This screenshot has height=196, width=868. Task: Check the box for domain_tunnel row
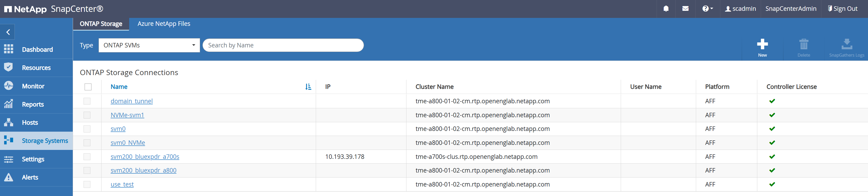tap(87, 101)
